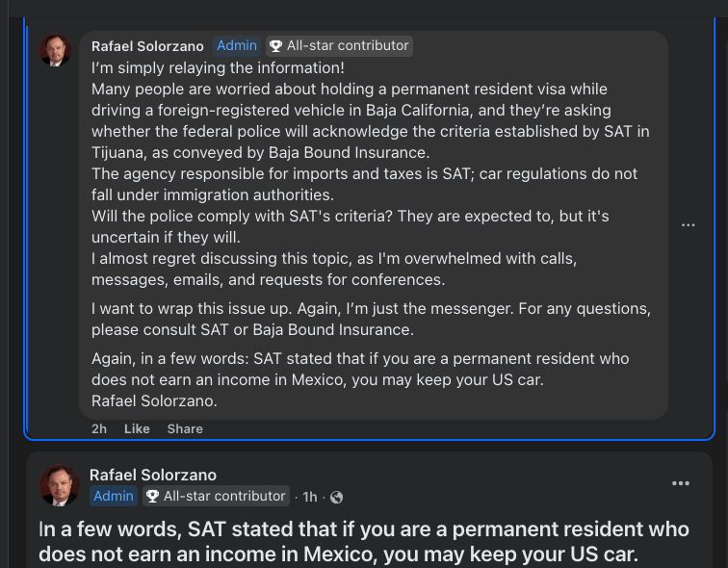Viewport: 728px width, 568px height.
Task: Open the comment's three-dot options menu
Action: click(688, 224)
